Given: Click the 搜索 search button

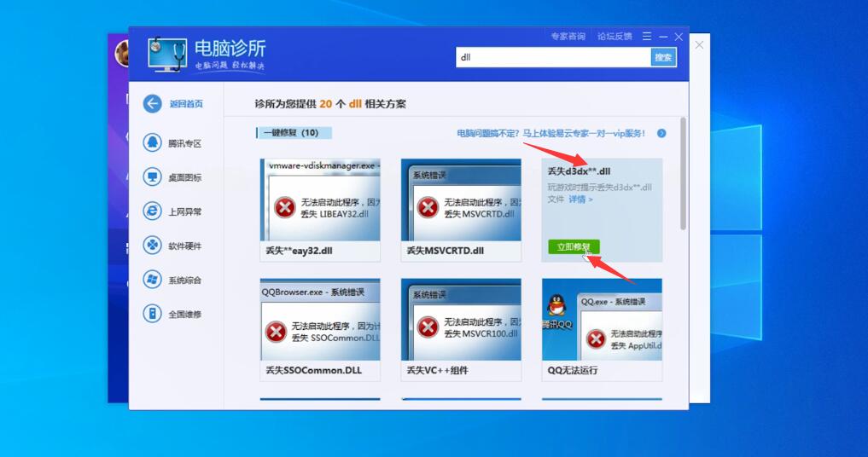Looking at the screenshot, I should coord(663,57).
